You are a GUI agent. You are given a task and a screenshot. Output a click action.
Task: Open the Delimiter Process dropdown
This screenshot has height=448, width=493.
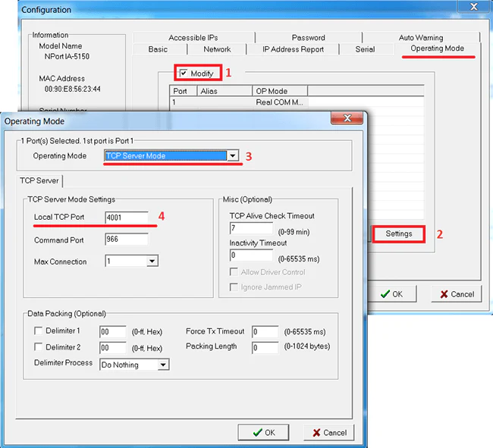(163, 365)
